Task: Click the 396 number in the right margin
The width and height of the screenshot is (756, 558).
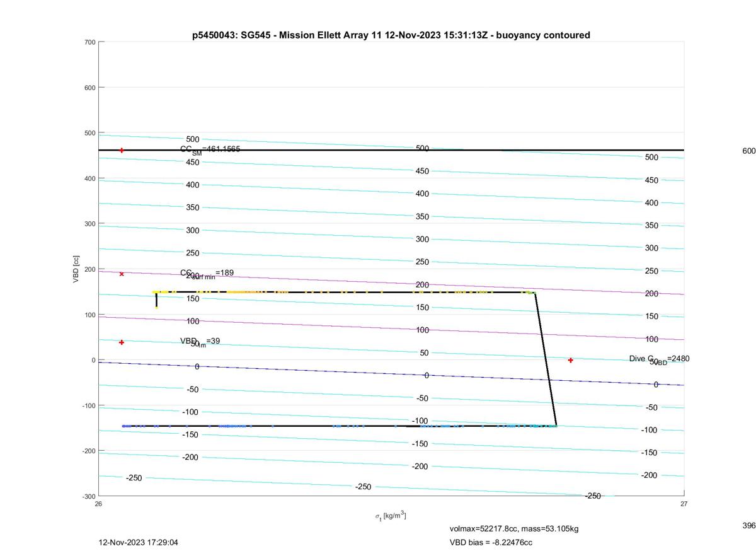Action: pos(749,525)
